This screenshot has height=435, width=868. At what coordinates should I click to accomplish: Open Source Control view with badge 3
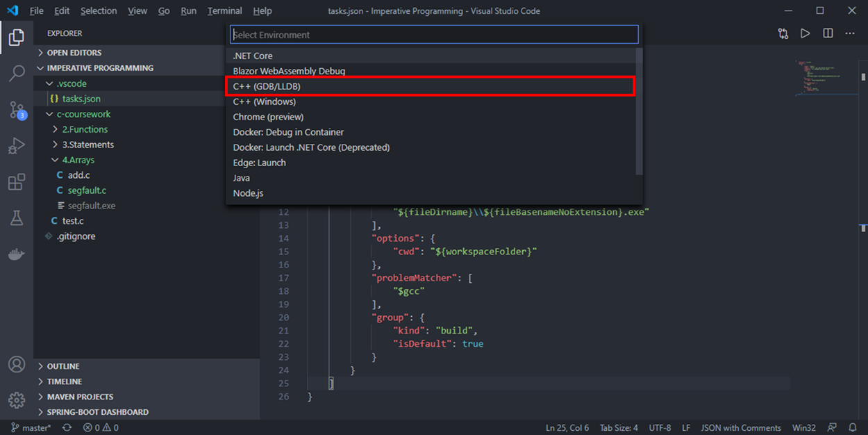pos(17,110)
